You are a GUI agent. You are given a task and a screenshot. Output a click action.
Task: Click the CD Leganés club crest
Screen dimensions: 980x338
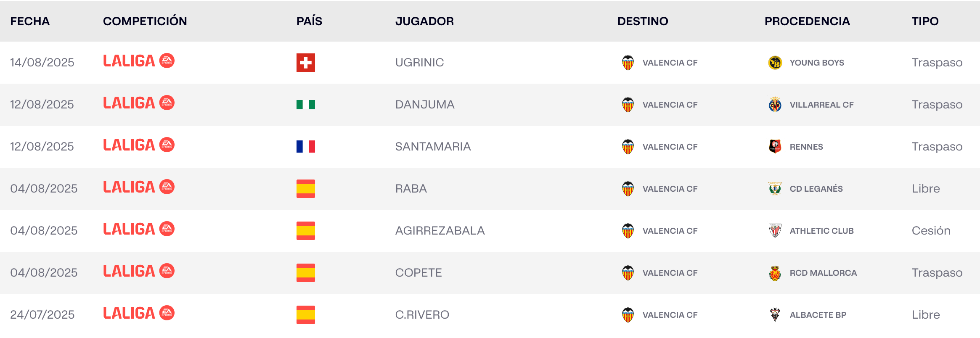(x=775, y=189)
